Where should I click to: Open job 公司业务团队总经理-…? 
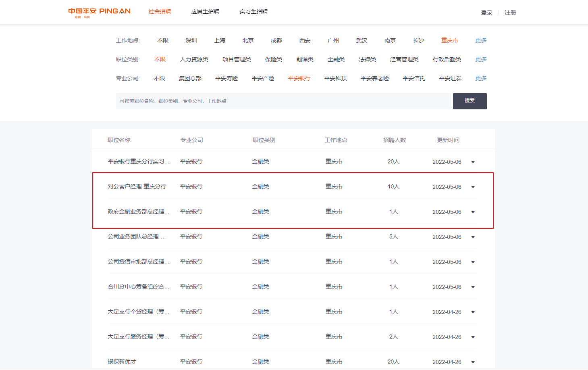click(x=137, y=236)
